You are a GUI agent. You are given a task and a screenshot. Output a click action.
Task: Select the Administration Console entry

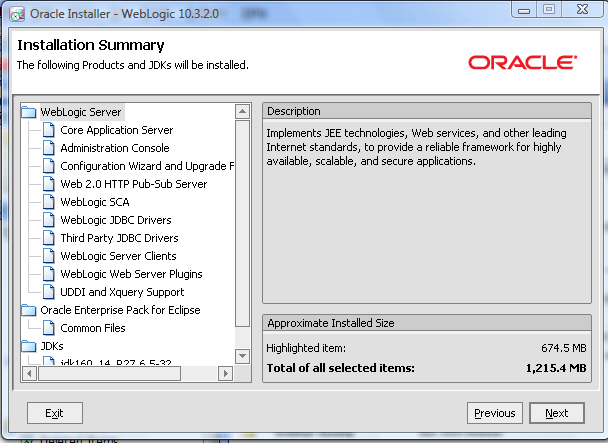115,148
